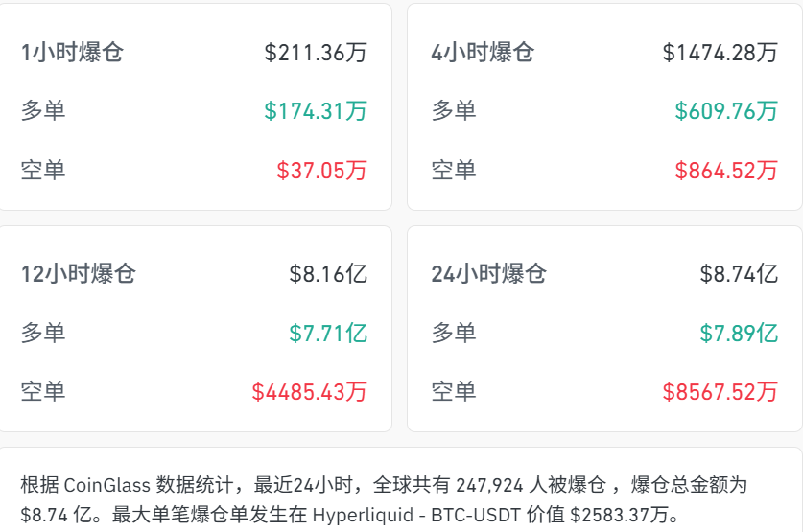Click the red $37.05万 short liquidation amount
The image size is (803, 532).
[x=321, y=171]
